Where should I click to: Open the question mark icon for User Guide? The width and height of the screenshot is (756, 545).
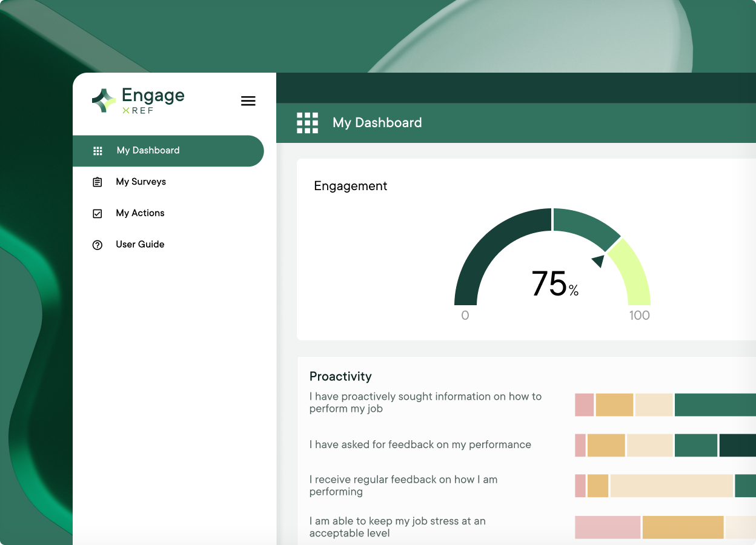pyautogui.click(x=98, y=244)
